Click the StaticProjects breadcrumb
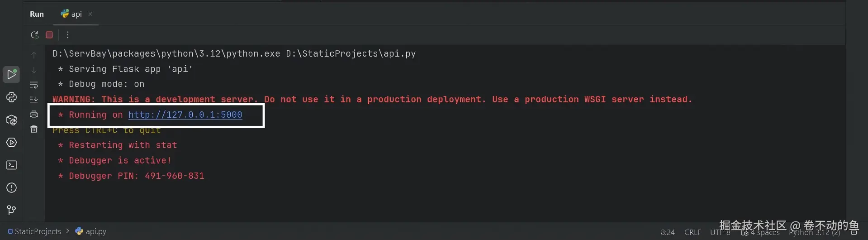Viewport: 868px width, 240px height. point(38,231)
